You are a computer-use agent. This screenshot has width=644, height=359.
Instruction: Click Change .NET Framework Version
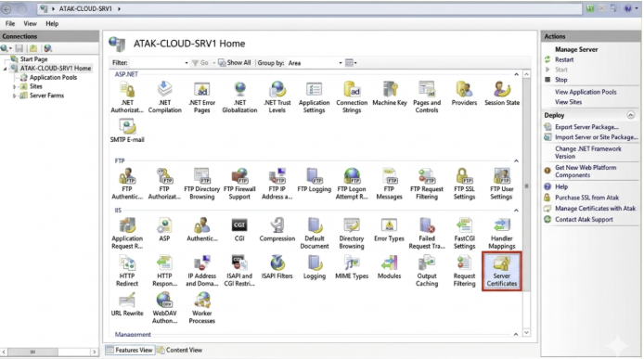point(588,152)
